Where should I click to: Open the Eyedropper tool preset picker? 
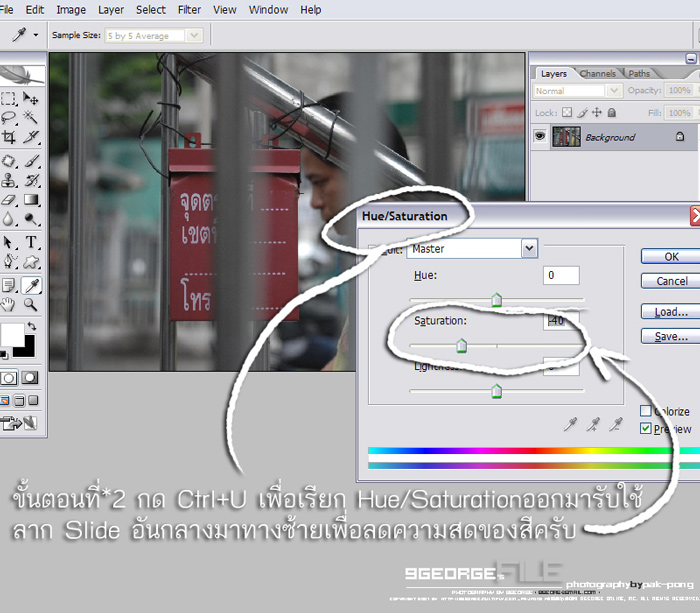click(36, 35)
